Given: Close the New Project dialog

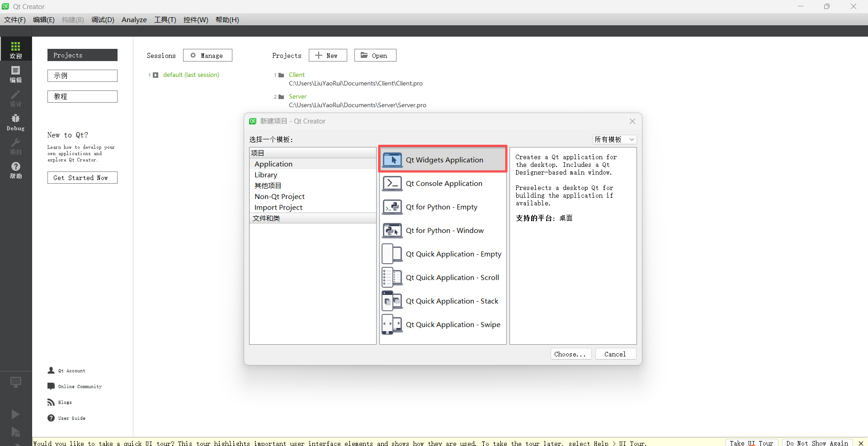Looking at the screenshot, I should 632,121.
